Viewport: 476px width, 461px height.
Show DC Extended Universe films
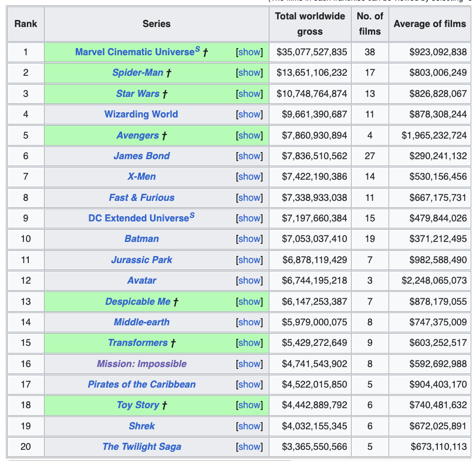[249, 218]
